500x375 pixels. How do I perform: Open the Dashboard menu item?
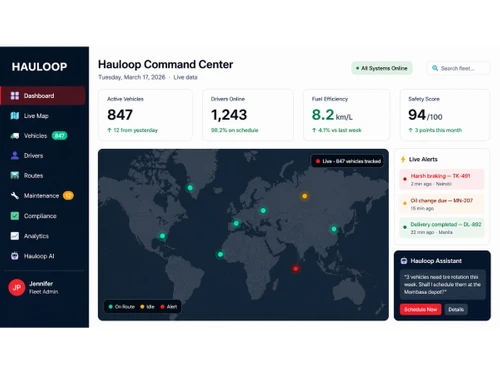click(43, 96)
